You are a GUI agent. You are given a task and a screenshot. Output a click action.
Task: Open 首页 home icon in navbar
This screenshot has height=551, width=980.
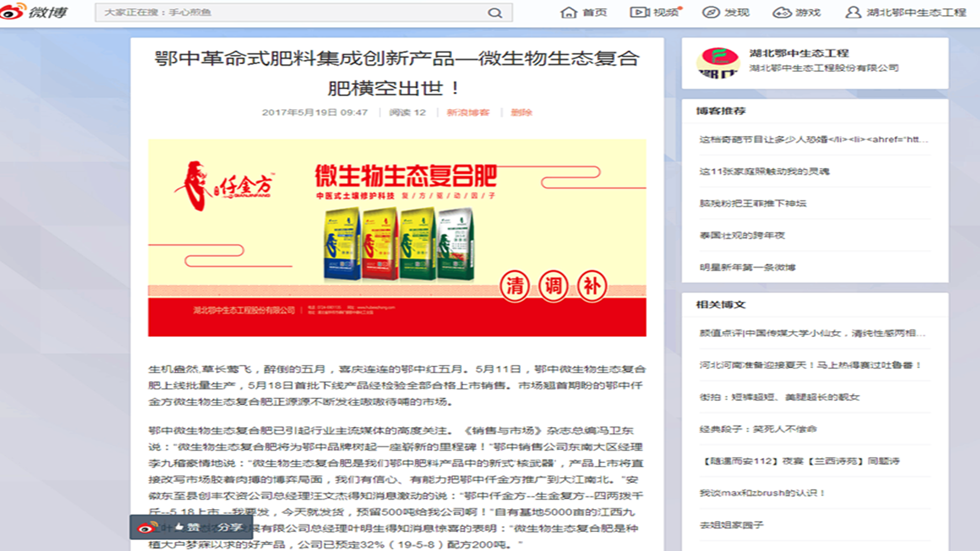coord(569,12)
